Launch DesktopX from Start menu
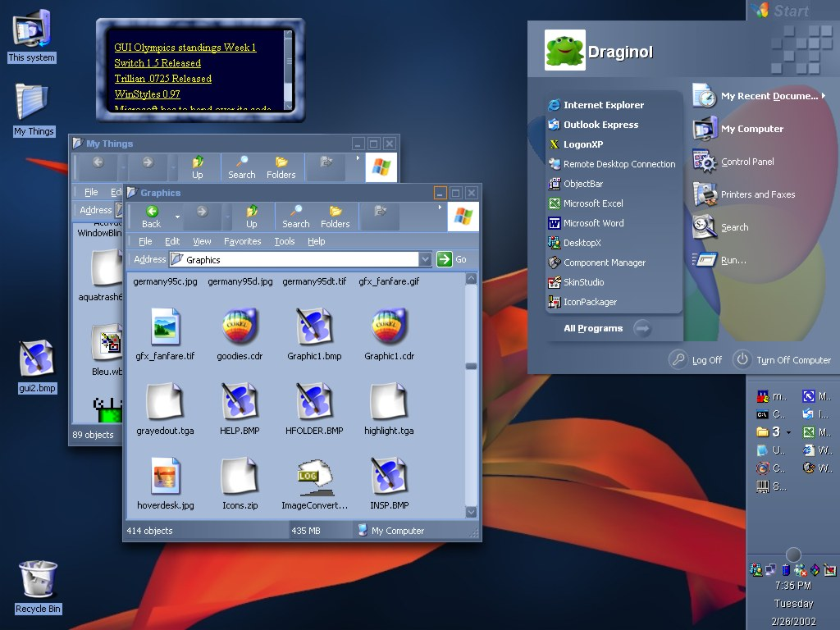The width and height of the screenshot is (840, 630). [x=574, y=243]
